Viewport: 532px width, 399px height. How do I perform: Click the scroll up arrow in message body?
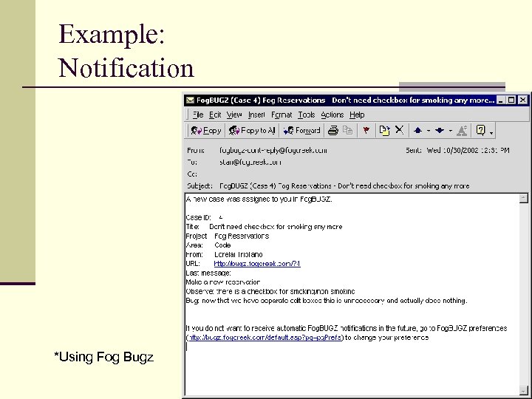point(524,198)
